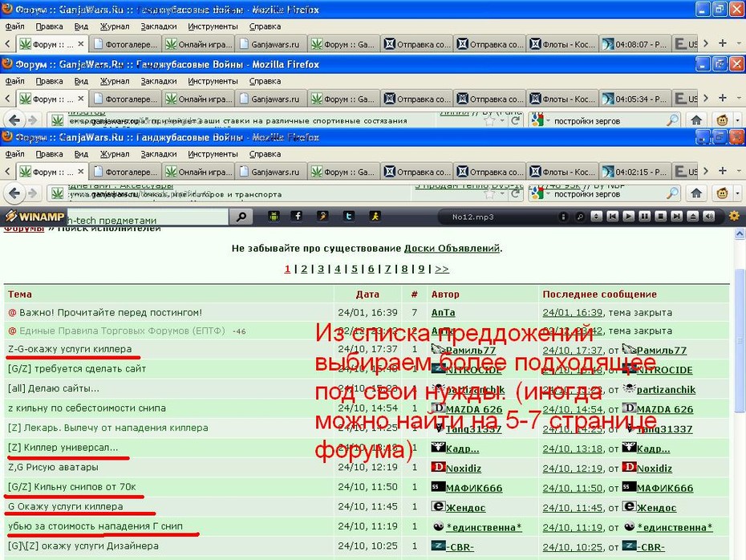Reload the page in the front Firefox window
746x560 pixels.
coord(515,193)
